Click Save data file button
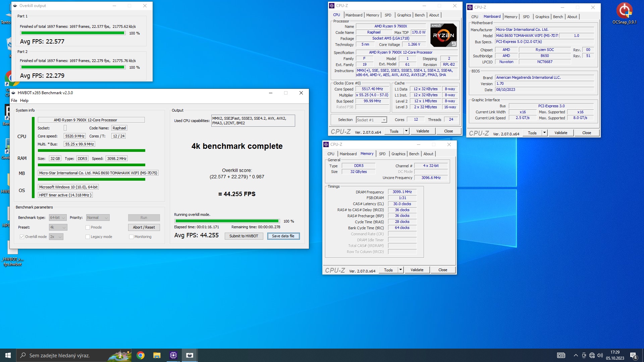Viewport: 644px width, 362px height. (283, 236)
